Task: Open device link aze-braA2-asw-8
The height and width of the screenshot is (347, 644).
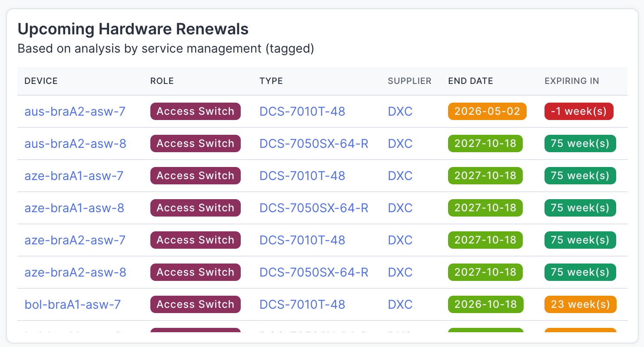Action: pyautogui.click(x=75, y=272)
